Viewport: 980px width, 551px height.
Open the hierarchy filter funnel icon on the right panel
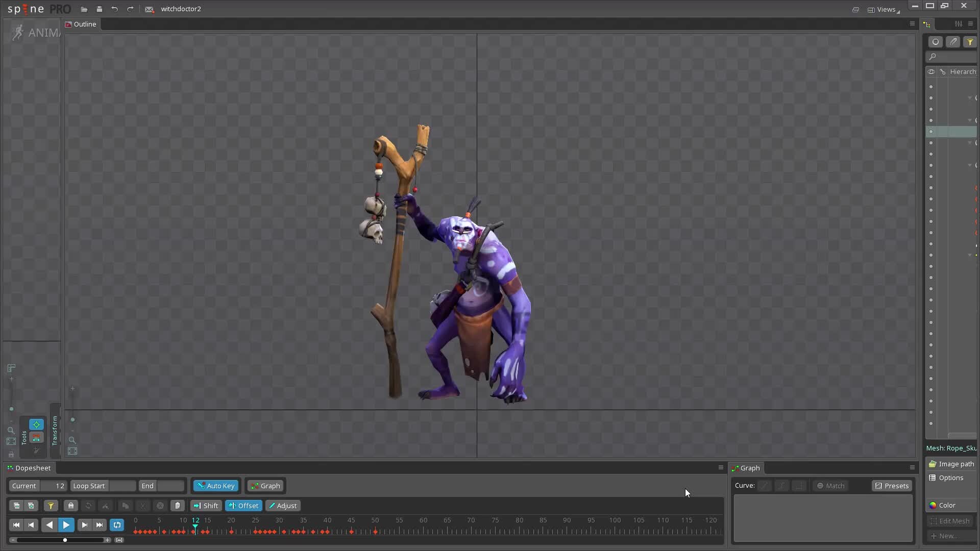969,41
